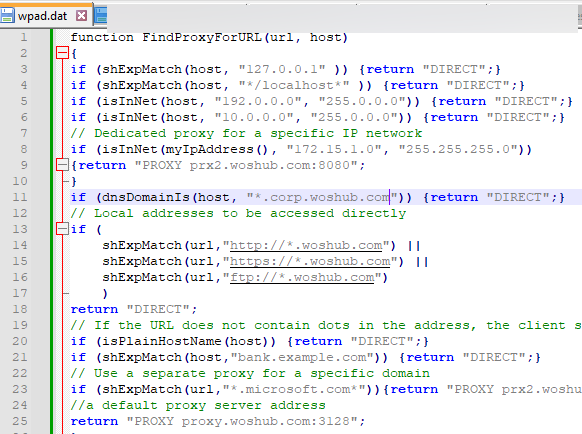The width and height of the screenshot is (582, 434).
Task: Click the save icon on wpad.dat tab
Action: tap(7, 16)
